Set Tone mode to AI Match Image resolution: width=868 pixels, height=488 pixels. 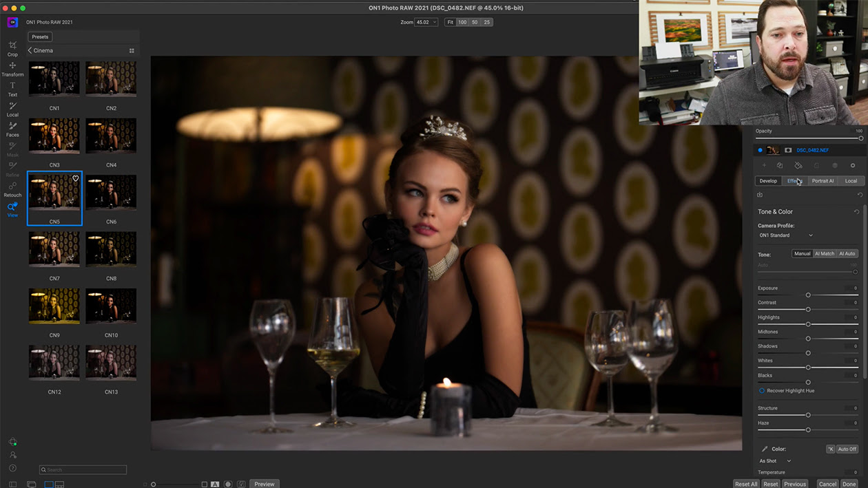[x=825, y=253]
